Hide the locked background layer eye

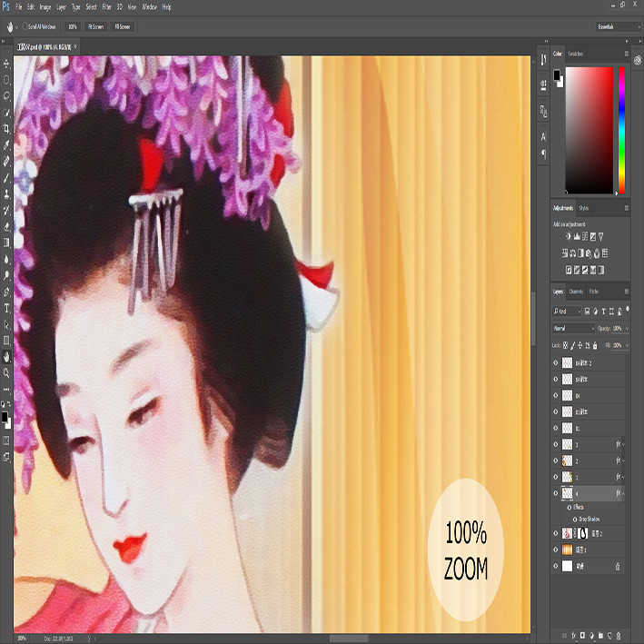[x=556, y=566]
